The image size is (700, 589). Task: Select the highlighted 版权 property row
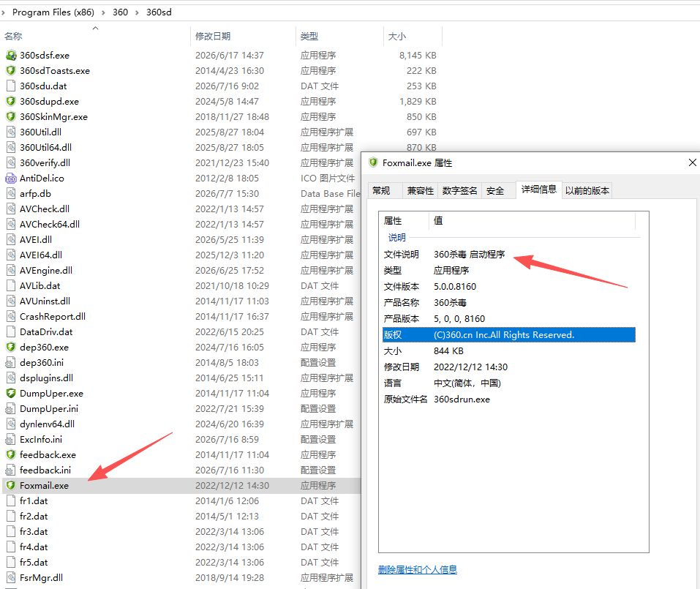click(x=508, y=335)
